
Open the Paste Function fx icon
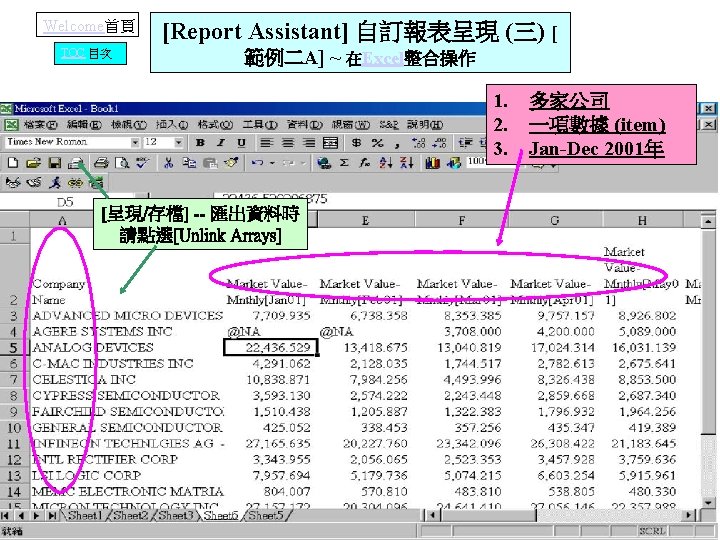[x=365, y=163]
